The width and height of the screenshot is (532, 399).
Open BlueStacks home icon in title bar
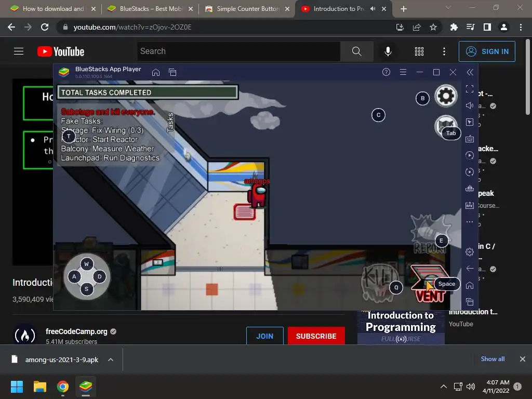tap(156, 72)
